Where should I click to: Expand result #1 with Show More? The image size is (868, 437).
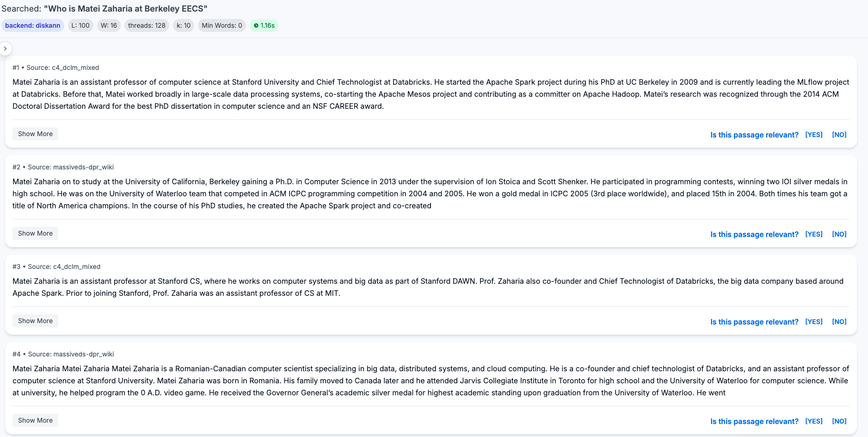coord(35,134)
